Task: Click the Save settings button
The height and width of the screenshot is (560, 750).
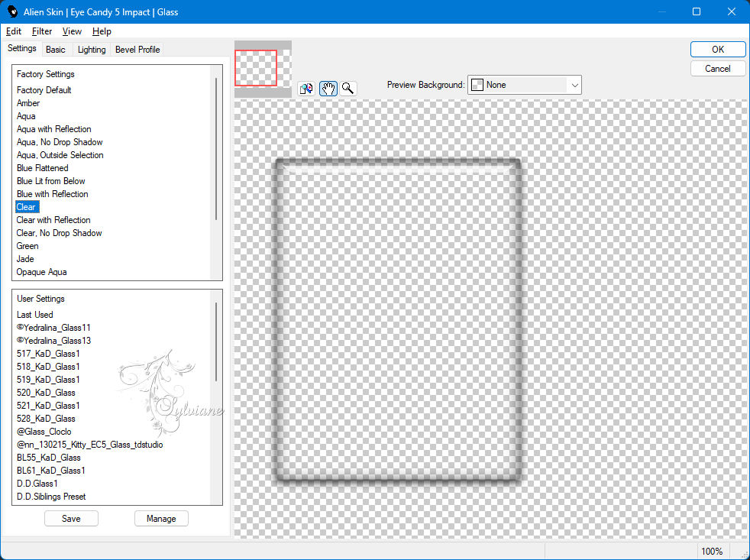Action: tap(71, 518)
